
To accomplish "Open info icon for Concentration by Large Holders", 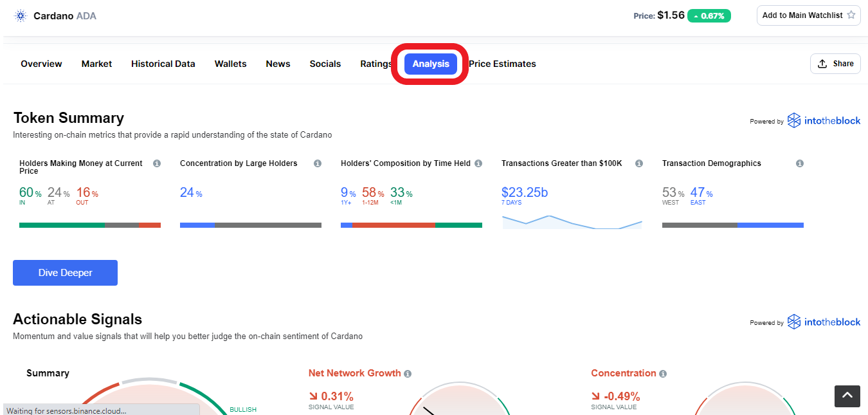I will pyautogui.click(x=318, y=163).
